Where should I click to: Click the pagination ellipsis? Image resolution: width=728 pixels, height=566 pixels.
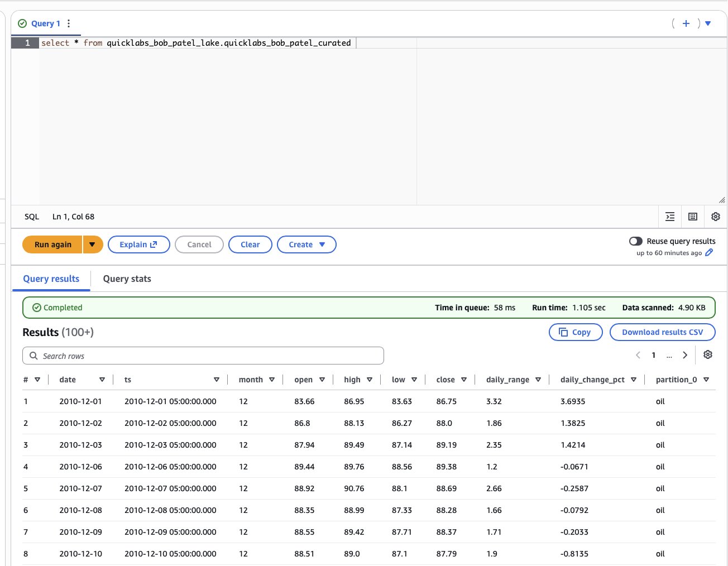tap(669, 356)
